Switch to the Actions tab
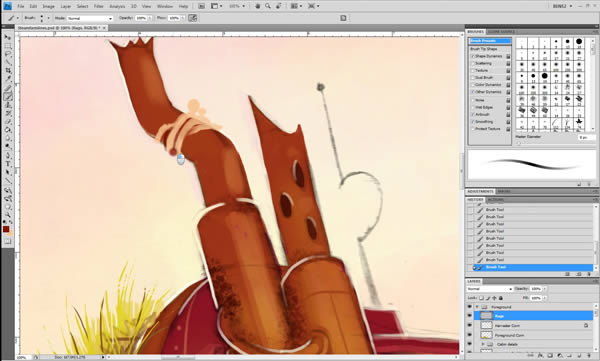This screenshot has height=361, width=600. tap(495, 200)
